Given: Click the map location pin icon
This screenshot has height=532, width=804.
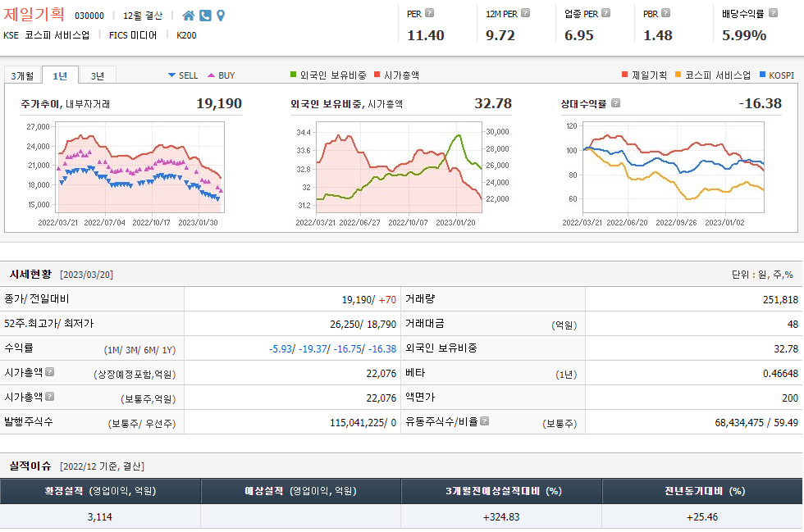Looking at the screenshot, I should pos(221,16).
